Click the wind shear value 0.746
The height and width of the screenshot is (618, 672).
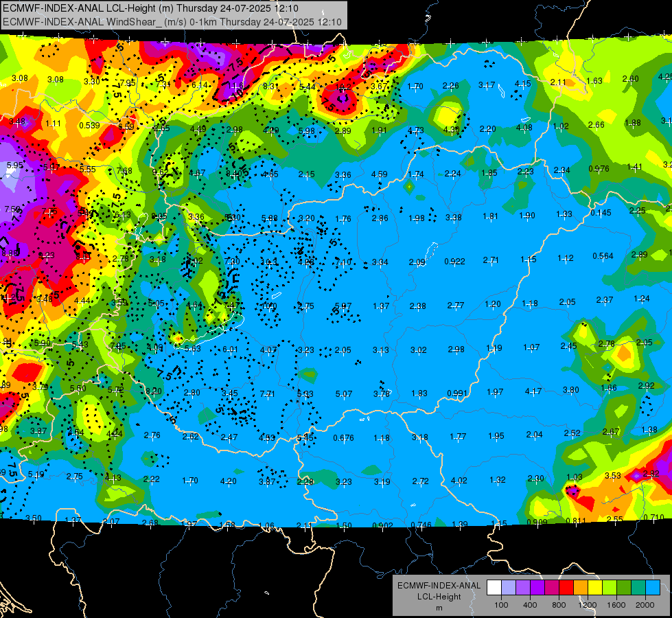[421, 525]
